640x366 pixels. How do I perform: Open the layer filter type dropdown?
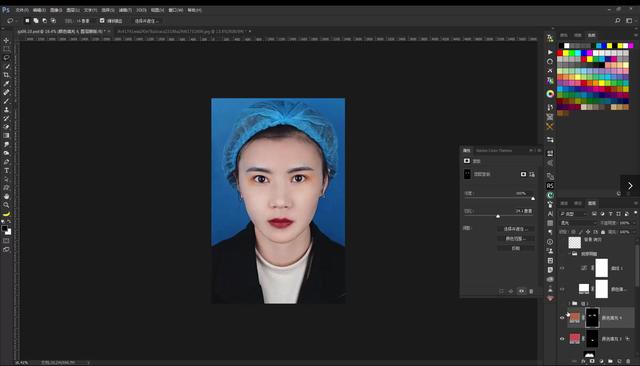[574, 214]
